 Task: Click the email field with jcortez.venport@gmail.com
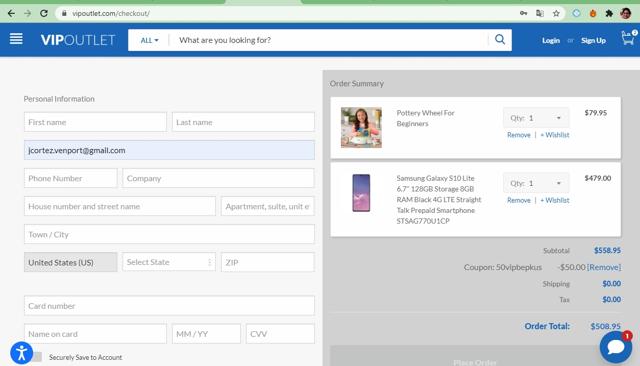(169, 150)
